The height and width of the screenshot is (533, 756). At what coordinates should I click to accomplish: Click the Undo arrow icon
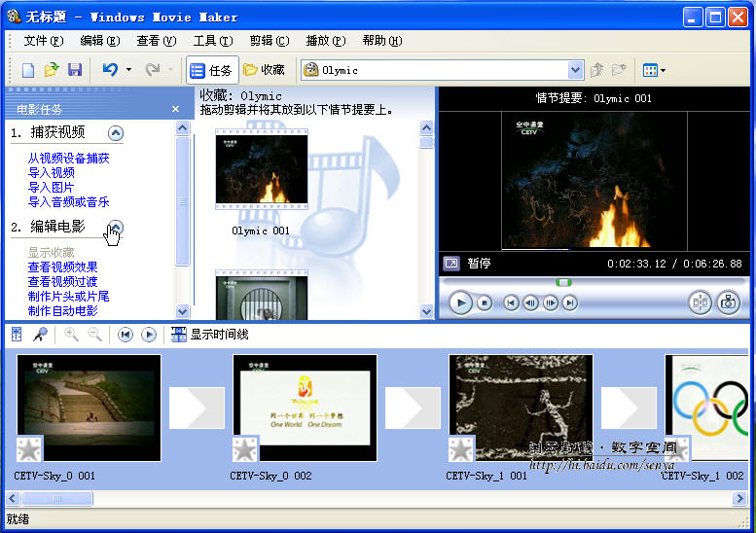pyautogui.click(x=110, y=70)
